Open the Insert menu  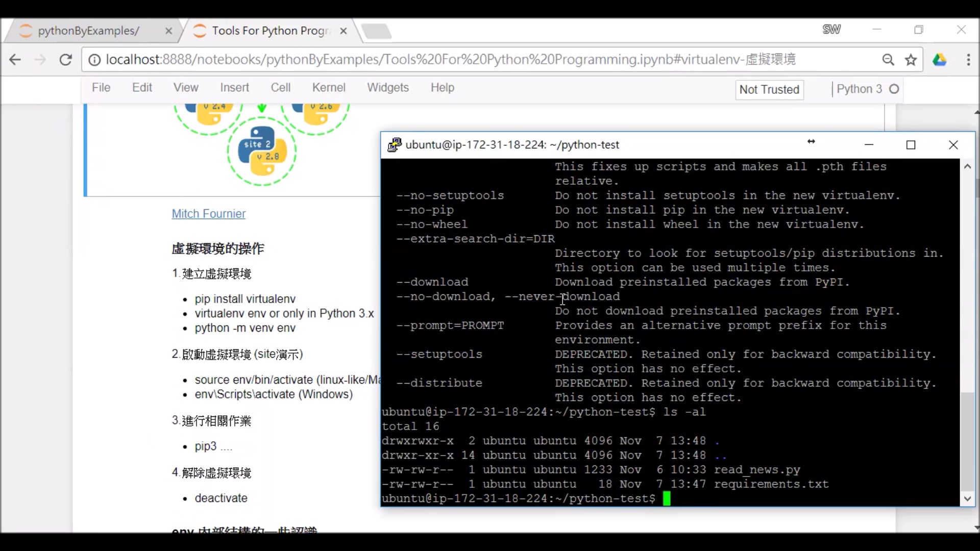pos(234,87)
